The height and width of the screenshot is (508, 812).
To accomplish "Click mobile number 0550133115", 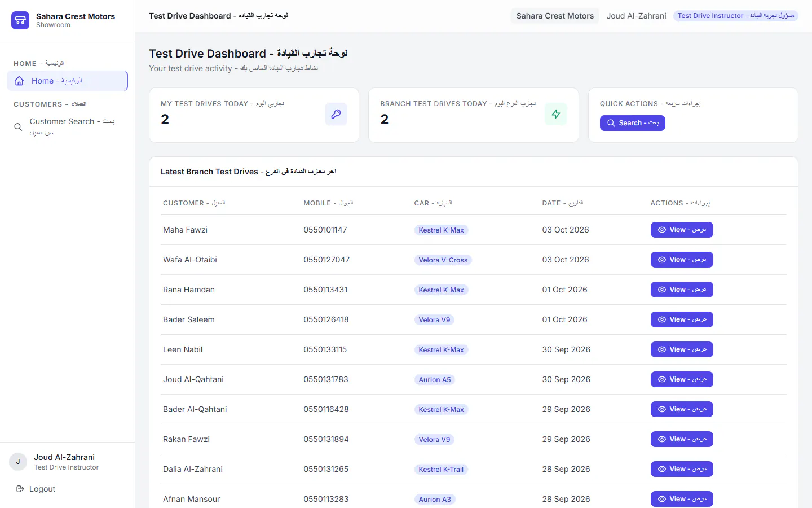I will [x=325, y=349].
